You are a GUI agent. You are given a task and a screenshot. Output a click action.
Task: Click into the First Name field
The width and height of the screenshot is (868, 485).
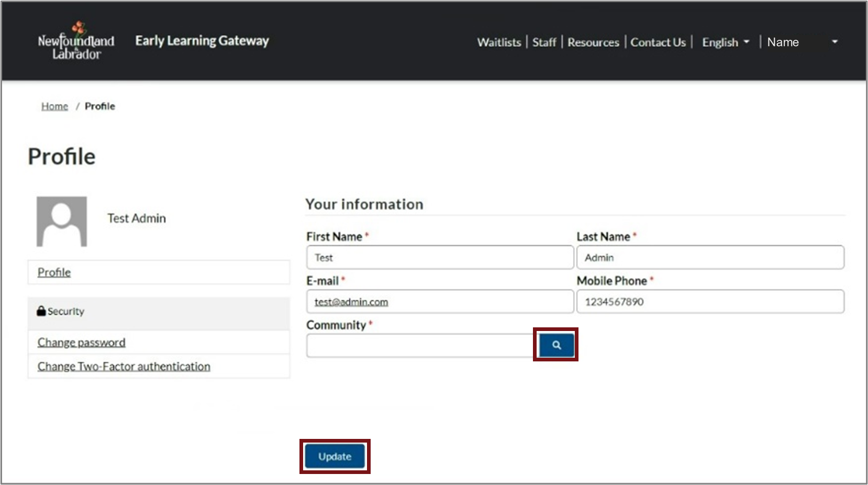(440, 258)
